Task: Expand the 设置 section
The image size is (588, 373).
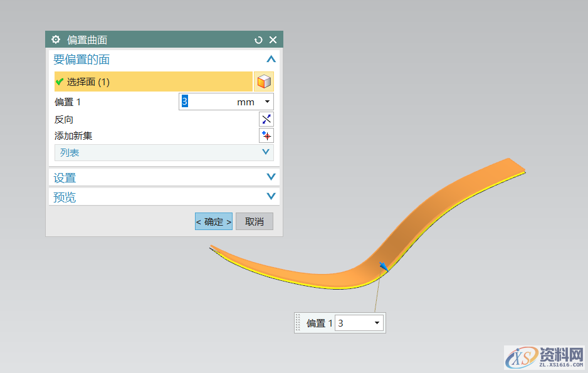Action: point(271,177)
